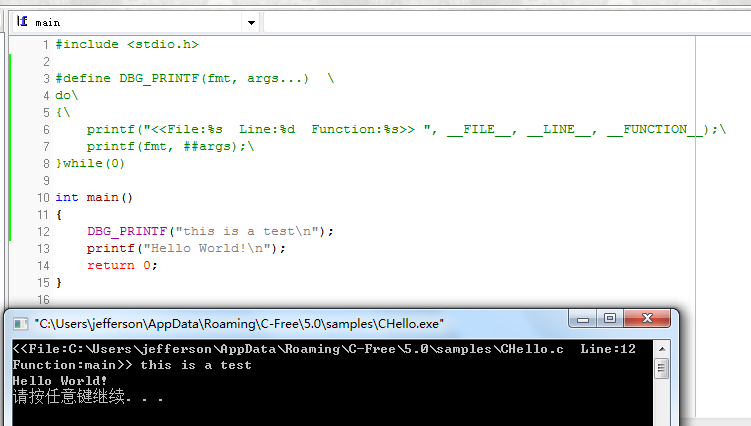Click the console vertical scrollbar thumb
Screen dimensions: 751x426
point(661,368)
